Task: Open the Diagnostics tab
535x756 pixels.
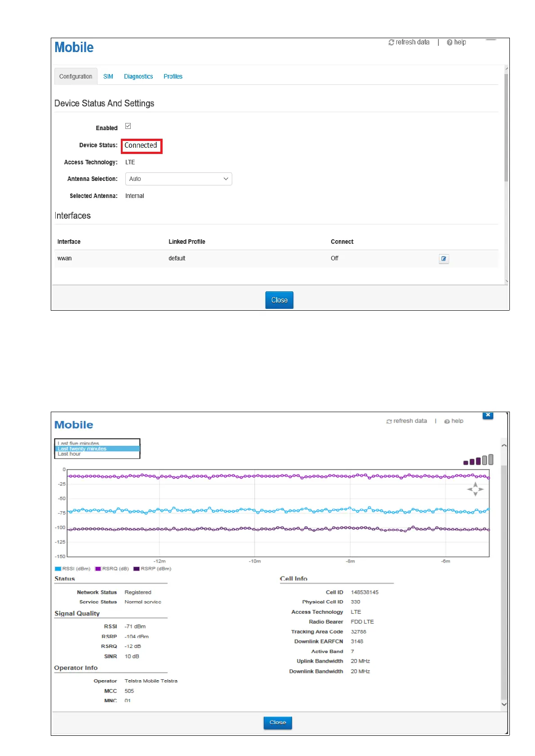Action: tap(138, 76)
